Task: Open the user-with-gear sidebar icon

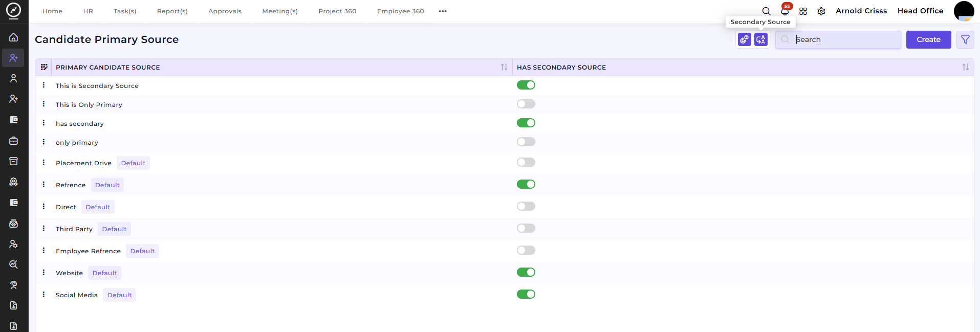Action: point(14,244)
